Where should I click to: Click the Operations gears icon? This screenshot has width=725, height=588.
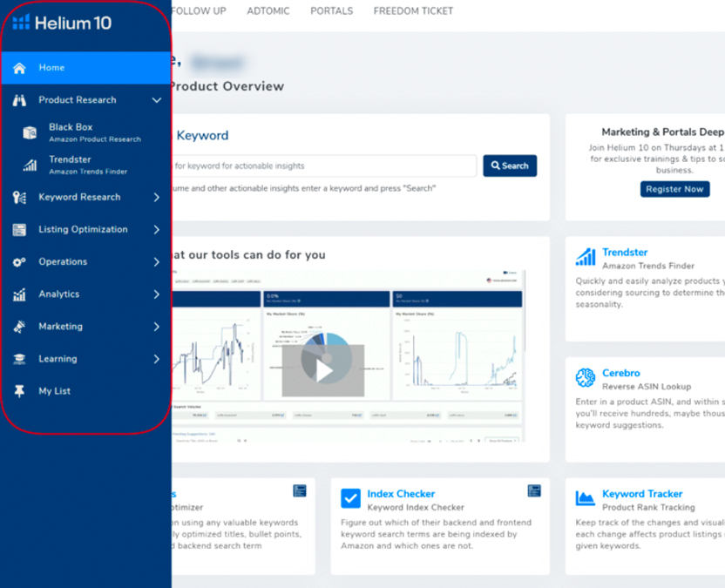point(19,262)
